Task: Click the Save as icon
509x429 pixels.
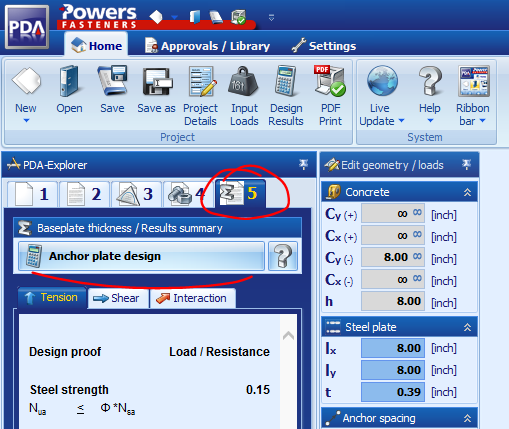Action: click(x=157, y=82)
